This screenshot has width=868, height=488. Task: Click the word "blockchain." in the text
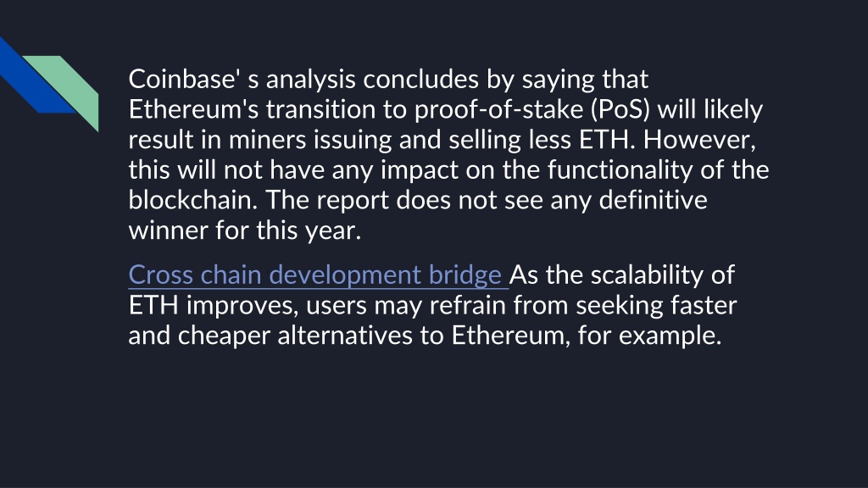[x=193, y=199]
